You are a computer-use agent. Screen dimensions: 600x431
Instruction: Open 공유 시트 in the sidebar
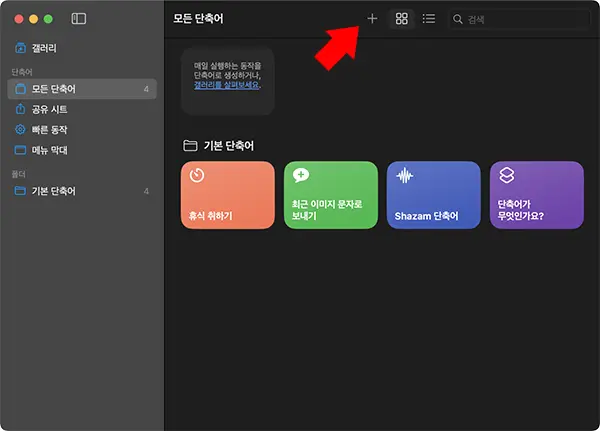[82, 109]
